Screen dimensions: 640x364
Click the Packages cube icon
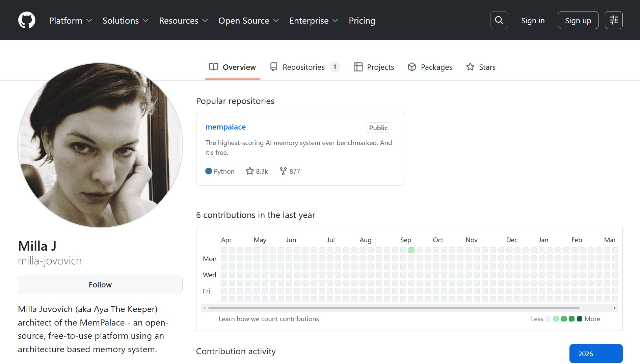(x=411, y=67)
